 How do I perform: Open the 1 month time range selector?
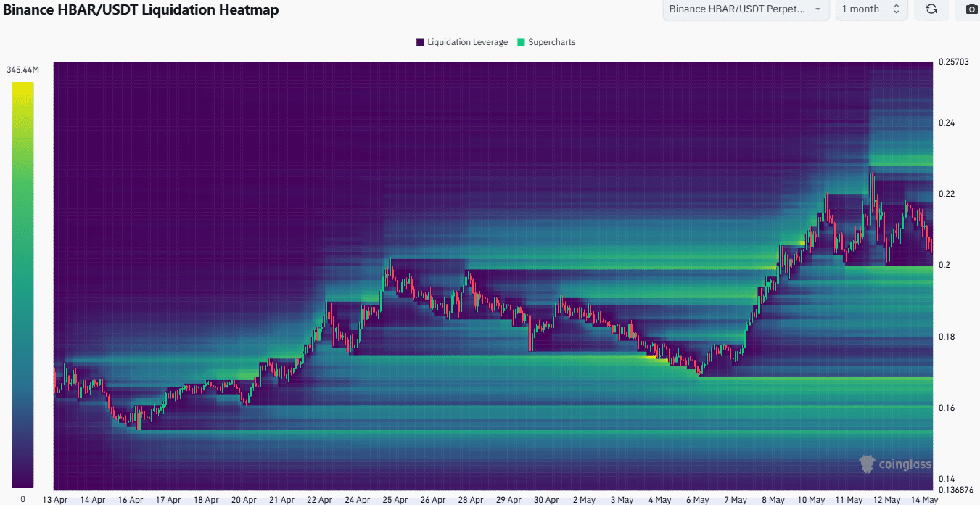click(871, 9)
